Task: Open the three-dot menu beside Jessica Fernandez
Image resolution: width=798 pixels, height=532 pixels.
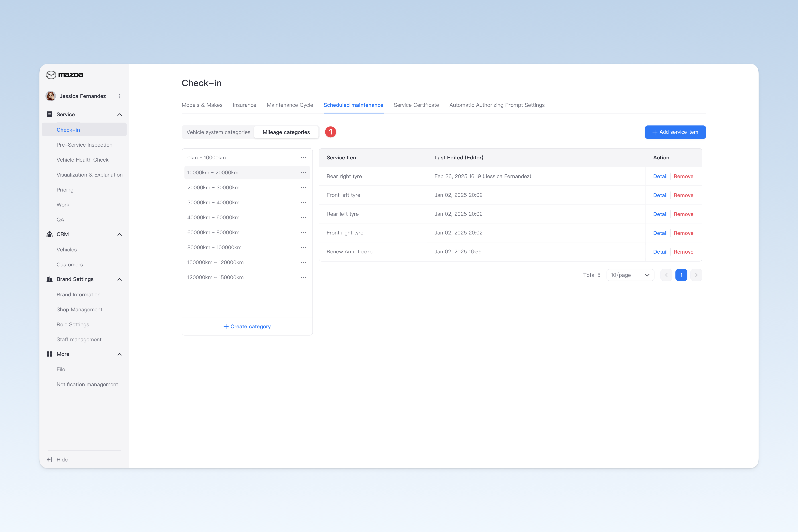Action: click(119, 96)
